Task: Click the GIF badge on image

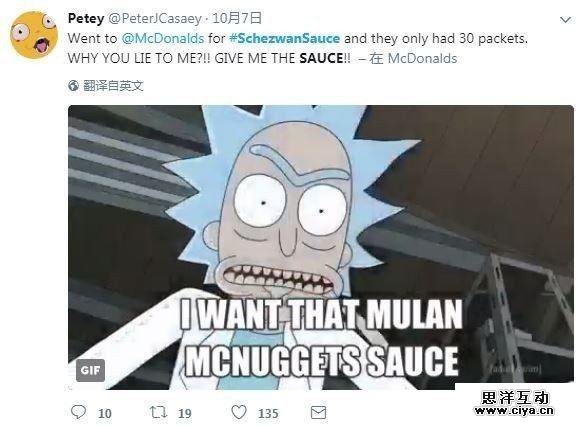Action: click(x=90, y=370)
